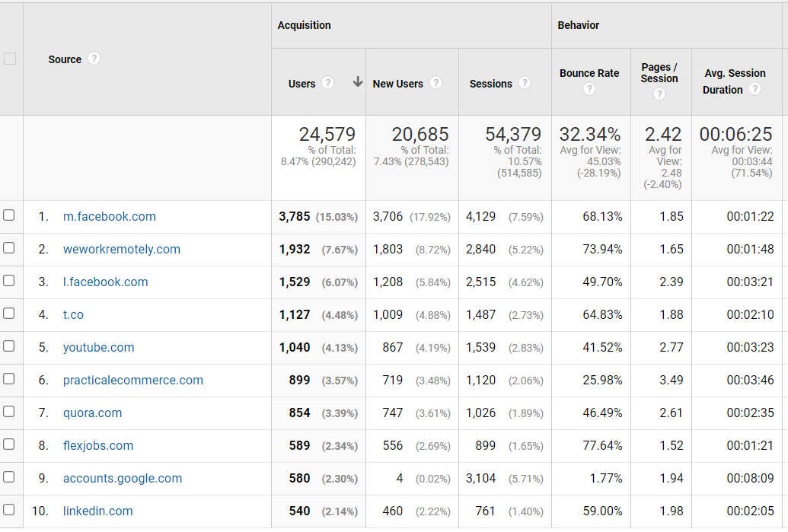This screenshot has height=532, width=788.
Task: Select pages per session 3.49 for practicalecommerce.com
Action: (x=672, y=381)
